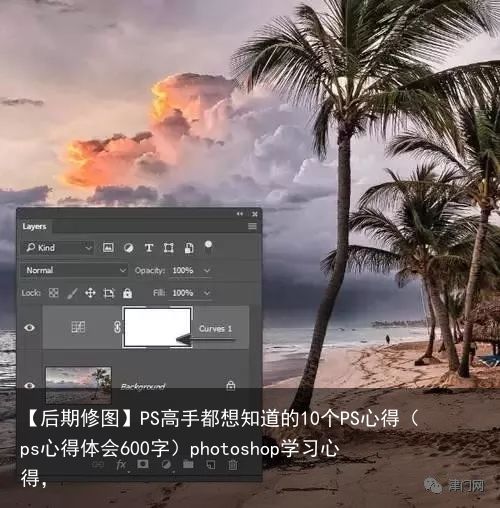500x508 pixels.
Task: Click lock image pixels brush icon
Action: coord(72,293)
